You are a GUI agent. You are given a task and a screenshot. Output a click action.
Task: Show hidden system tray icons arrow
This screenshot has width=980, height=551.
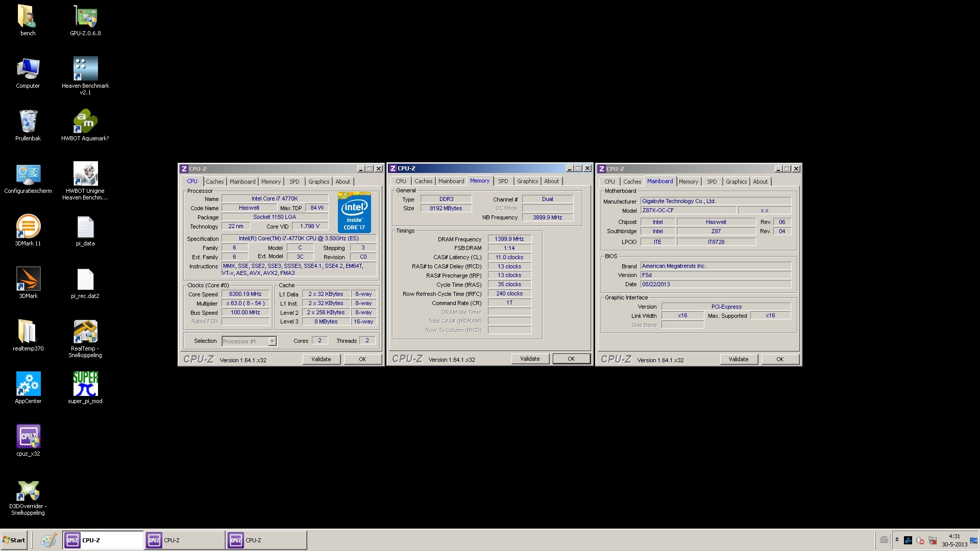[897, 540]
